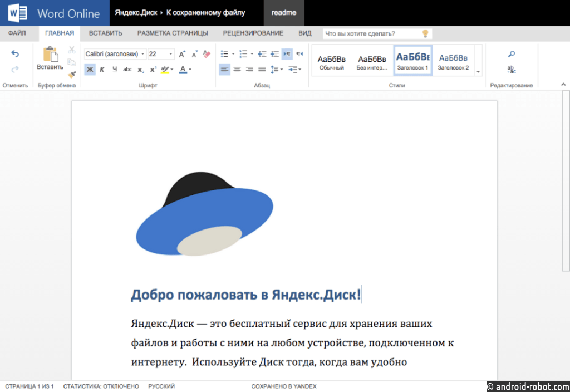Open numbered list style dropdown arrow
This screenshot has height=392, width=570.
pyautogui.click(x=252, y=54)
